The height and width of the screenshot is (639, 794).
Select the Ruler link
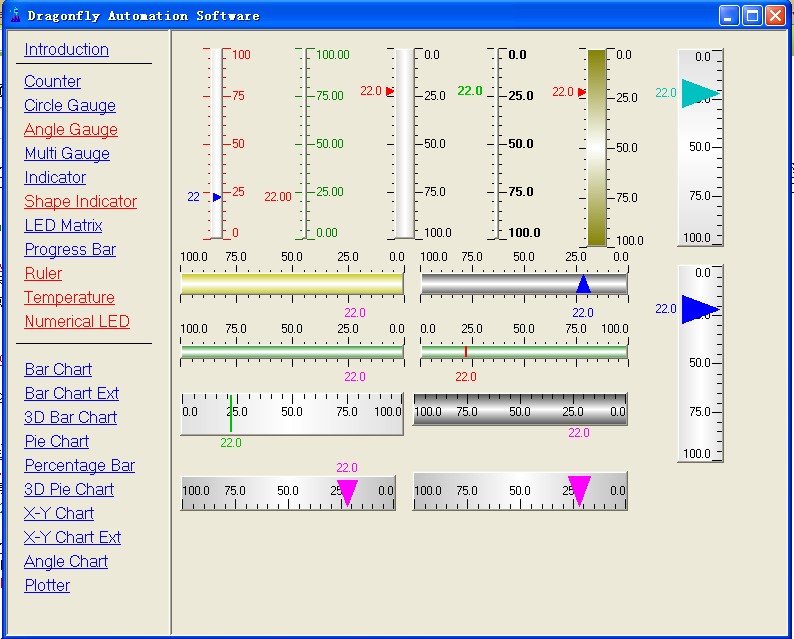[x=43, y=273]
